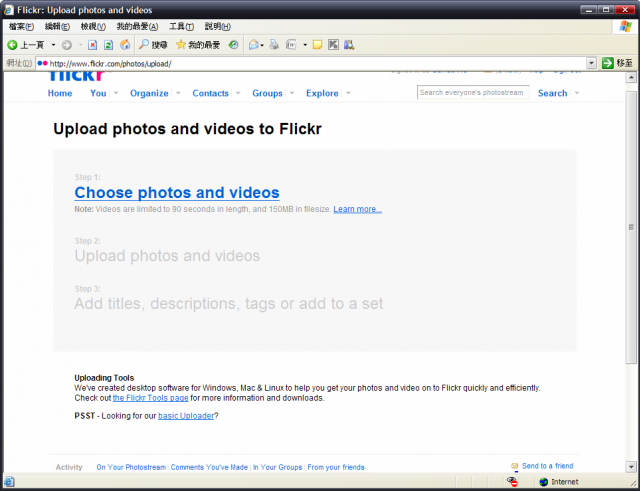
Task: Expand the Groups menu arrow
Action: 292,93
